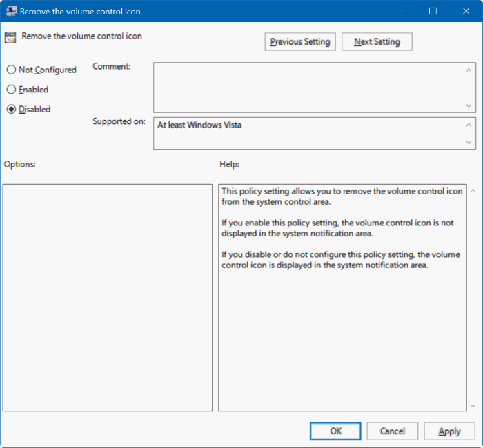Apply the policy setting

point(449,431)
